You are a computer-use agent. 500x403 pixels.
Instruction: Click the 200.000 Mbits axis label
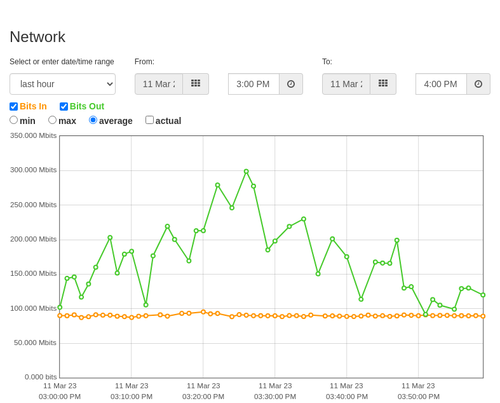pos(33,239)
